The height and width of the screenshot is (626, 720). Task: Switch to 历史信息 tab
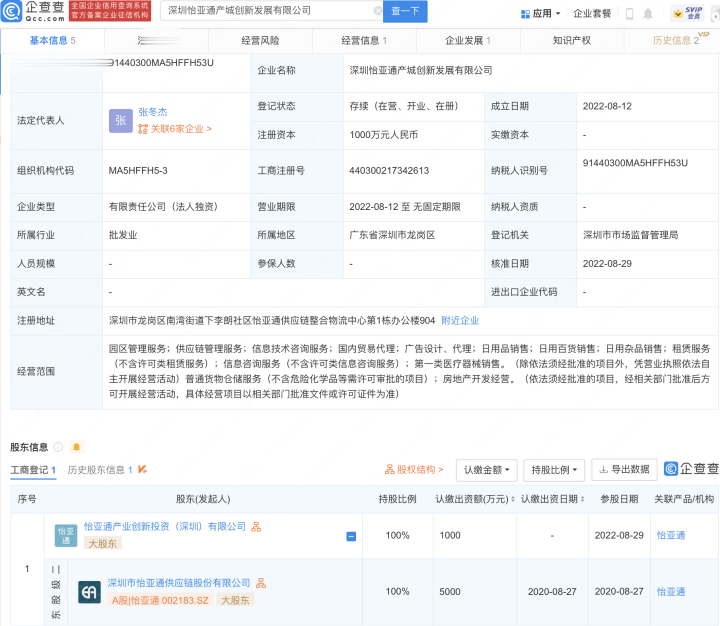pyautogui.click(x=675, y=41)
